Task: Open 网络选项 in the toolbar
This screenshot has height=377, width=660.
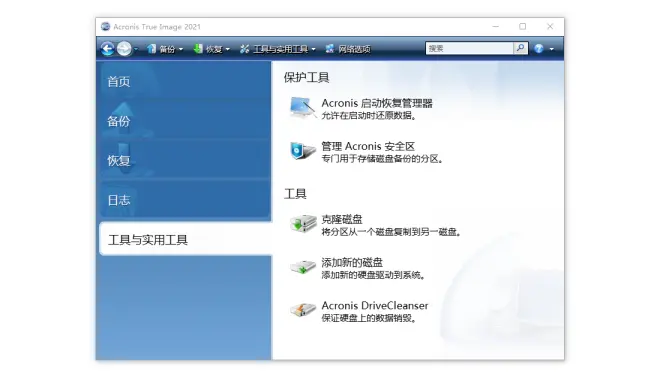Action: click(x=348, y=49)
